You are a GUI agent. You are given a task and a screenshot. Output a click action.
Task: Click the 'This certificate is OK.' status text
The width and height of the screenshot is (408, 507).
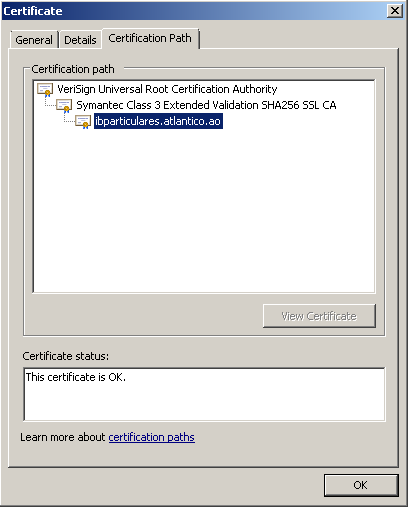[76, 377]
